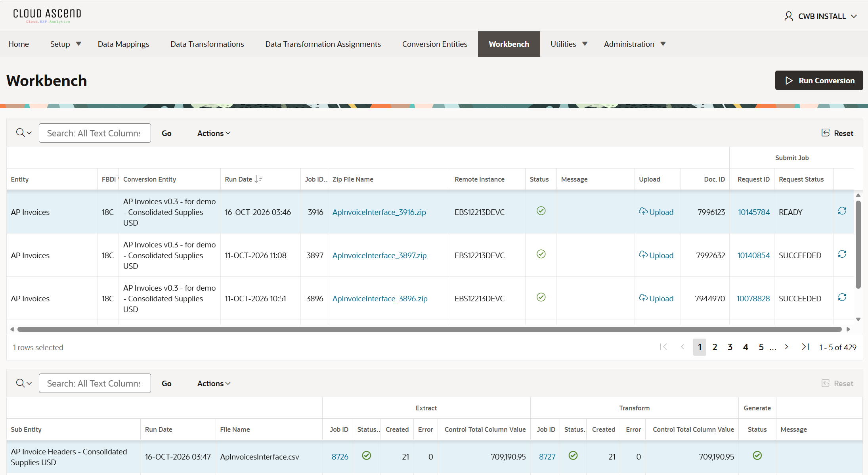Click the Run Date sort descending icon
This screenshot has width=868, height=475.
pyautogui.click(x=258, y=179)
